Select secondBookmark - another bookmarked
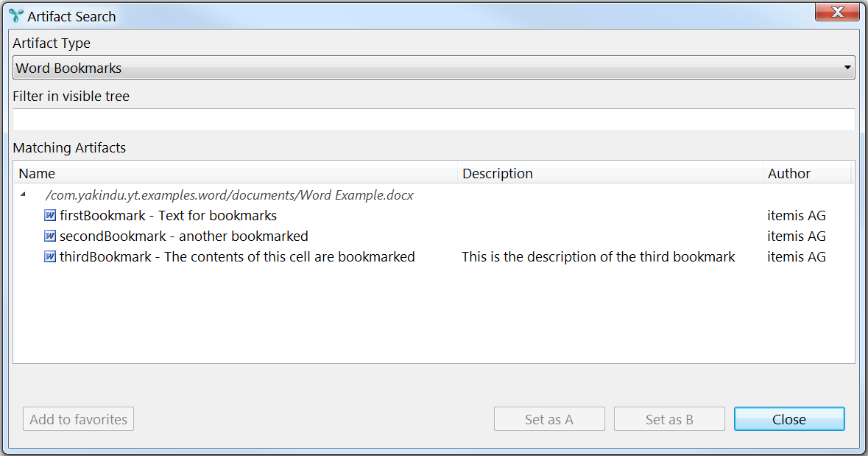This screenshot has height=456, width=868. (x=184, y=236)
